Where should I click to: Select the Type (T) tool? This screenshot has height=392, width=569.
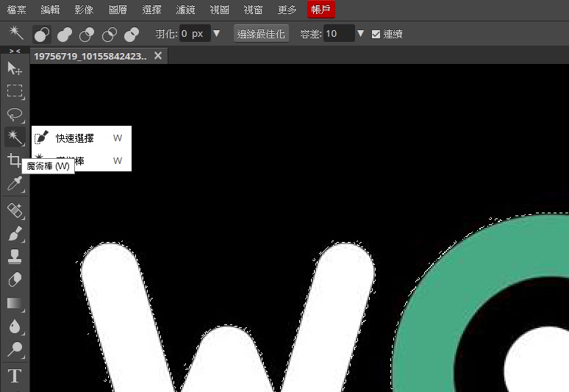[x=14, y=376]
